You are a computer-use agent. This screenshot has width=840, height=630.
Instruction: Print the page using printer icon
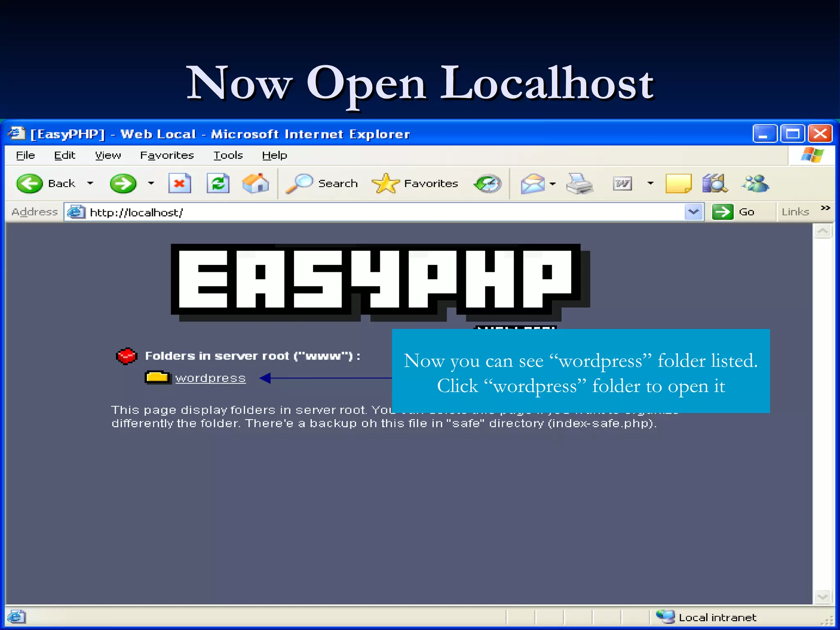pyautogui.click(x=580, y=183)
